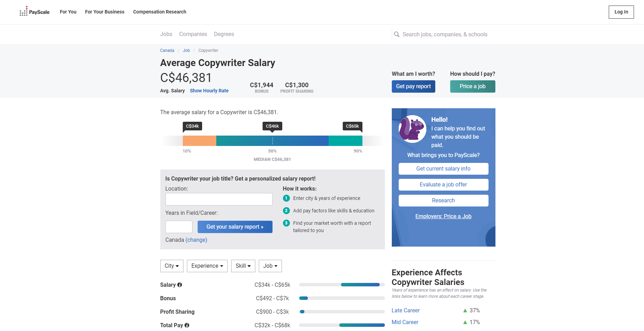This screenshot has height=331, width=644.
Task: Click Get pay report button
Action: (414, 86)
